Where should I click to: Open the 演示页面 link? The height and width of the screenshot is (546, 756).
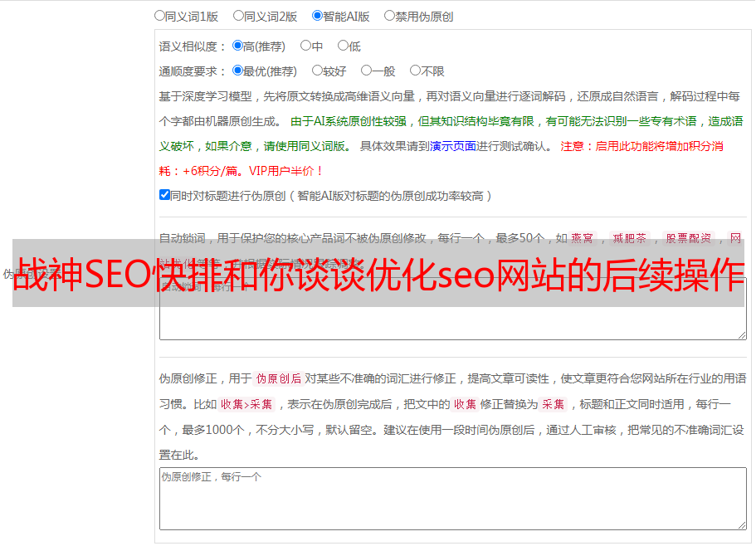452,146
